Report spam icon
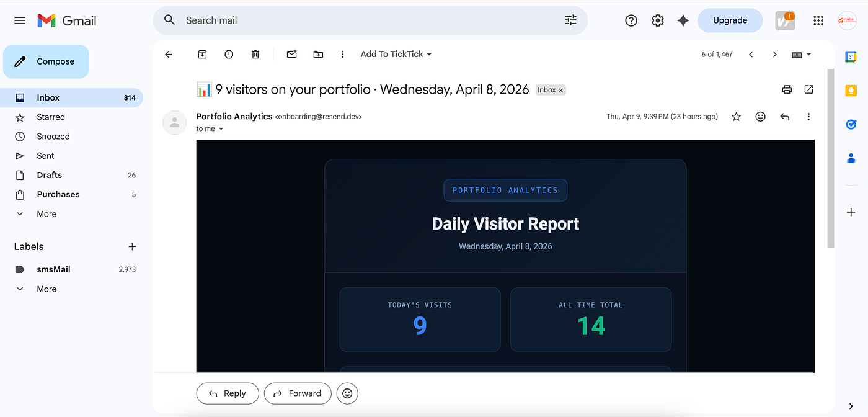 [229, 55]
